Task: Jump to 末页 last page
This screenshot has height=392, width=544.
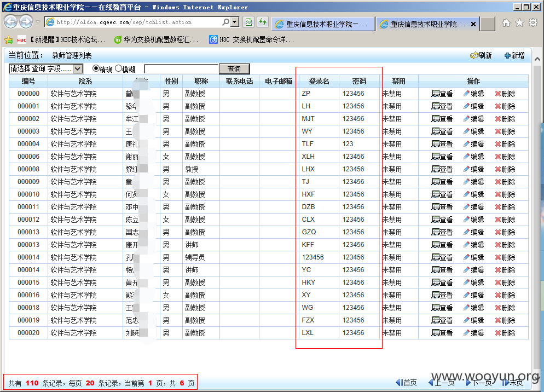Action: (x=512, y=383)
